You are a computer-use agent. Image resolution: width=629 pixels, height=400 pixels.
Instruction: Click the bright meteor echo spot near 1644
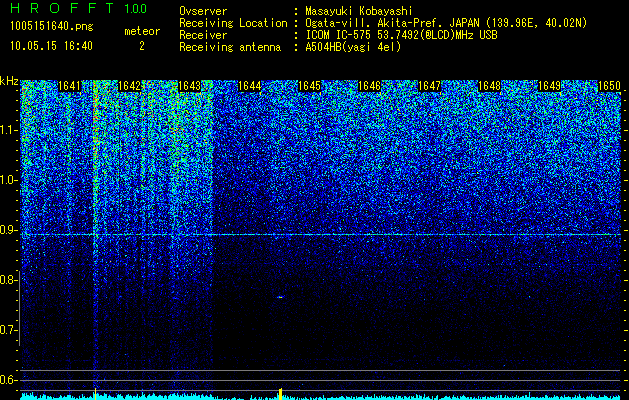(280, 297)
